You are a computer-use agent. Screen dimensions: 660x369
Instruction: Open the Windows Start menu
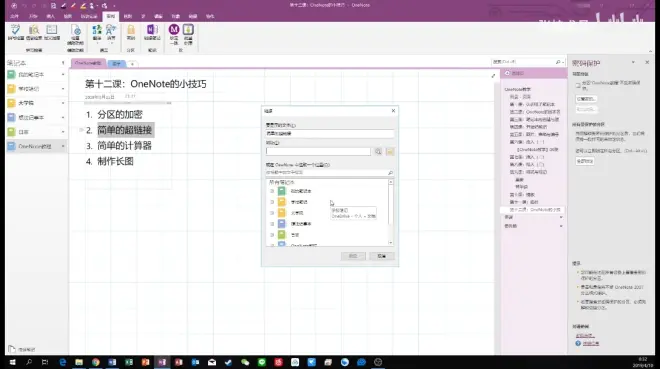click(13, 362)
